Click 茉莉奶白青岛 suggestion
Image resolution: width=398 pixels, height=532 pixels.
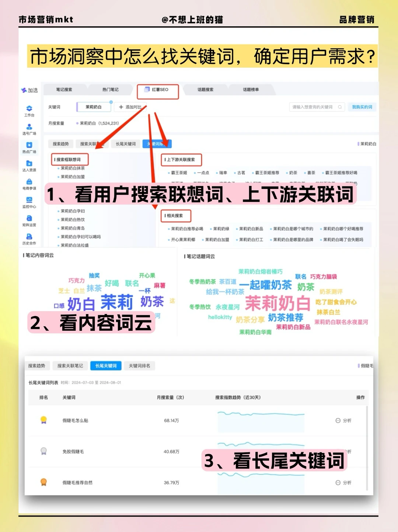73,228
